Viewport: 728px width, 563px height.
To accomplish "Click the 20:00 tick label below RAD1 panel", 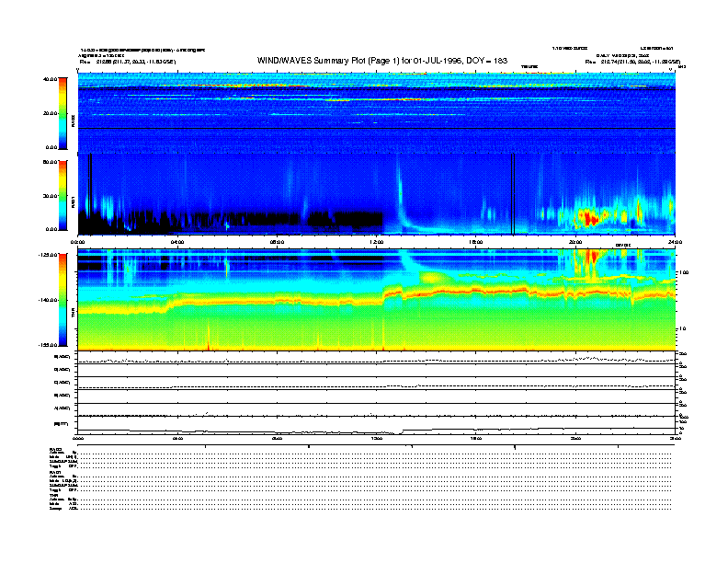I will [x=575, y=242].
